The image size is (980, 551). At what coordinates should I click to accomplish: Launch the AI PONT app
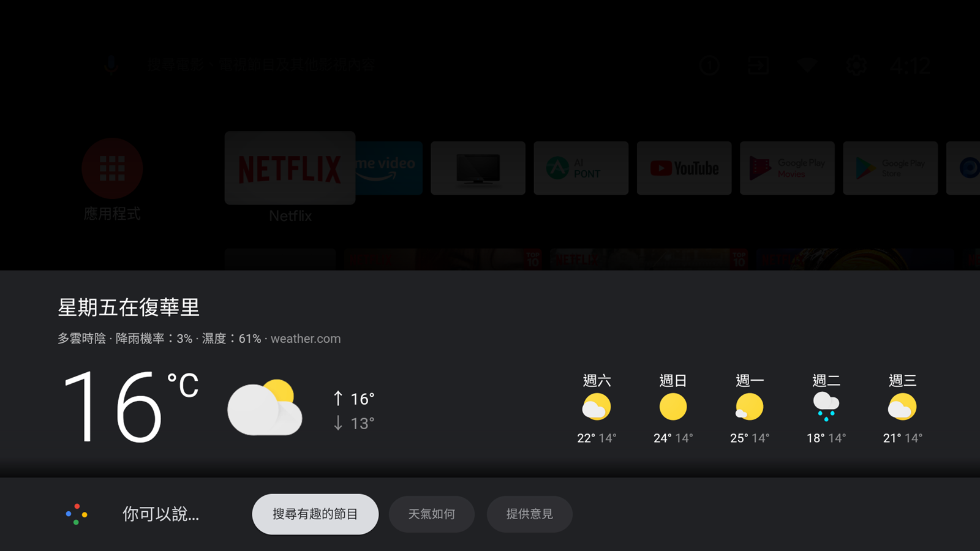(x=581, y=168)
